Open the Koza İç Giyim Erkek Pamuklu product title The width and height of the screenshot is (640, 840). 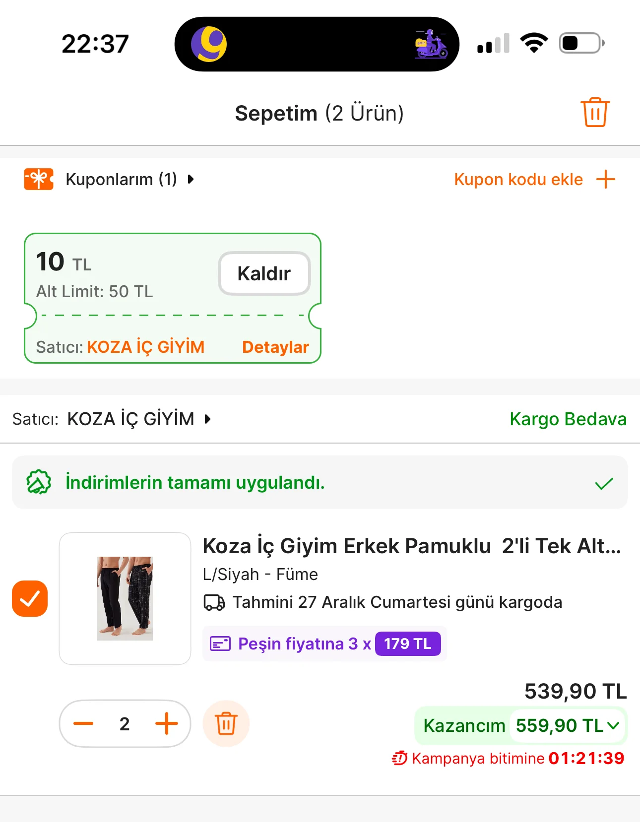tap(412, 546)
